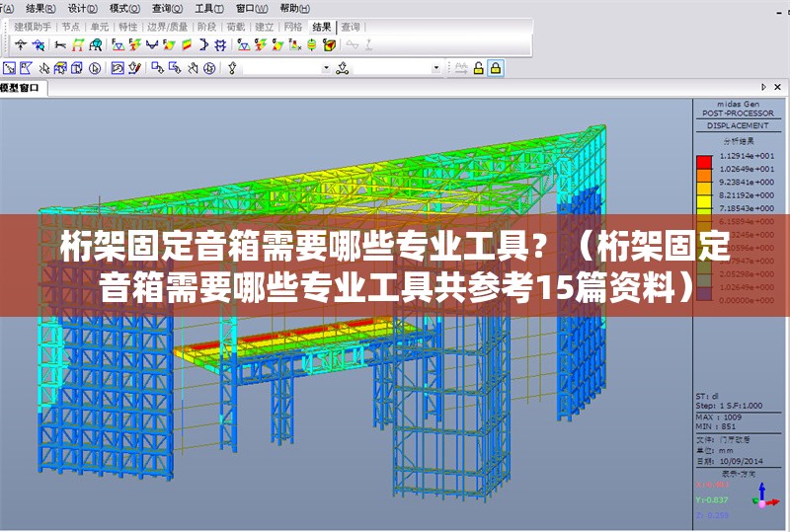Expand the node number dropdown arrow
This screenshot has width=790, height=532.
click(327, 68)
